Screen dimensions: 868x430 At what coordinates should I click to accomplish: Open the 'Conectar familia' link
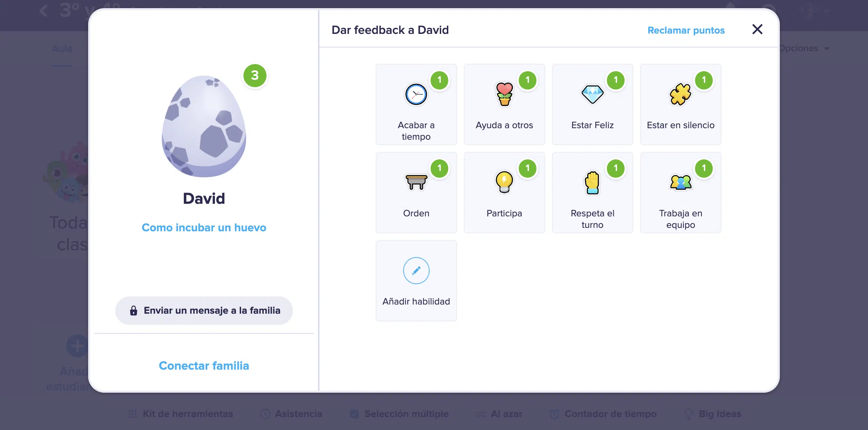204,366
